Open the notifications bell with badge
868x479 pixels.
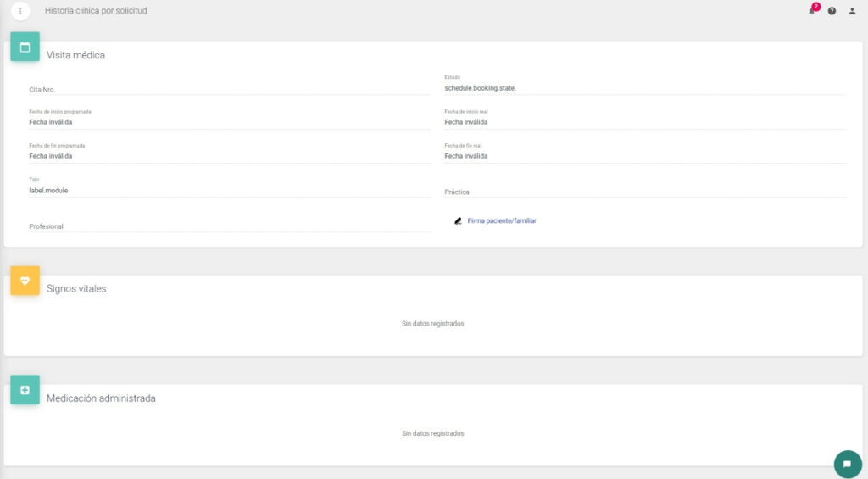coord(811,11)
